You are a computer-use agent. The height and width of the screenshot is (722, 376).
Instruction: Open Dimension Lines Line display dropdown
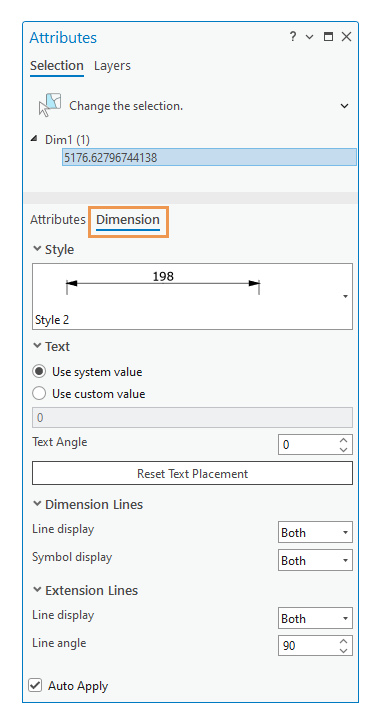click(315, 532)
